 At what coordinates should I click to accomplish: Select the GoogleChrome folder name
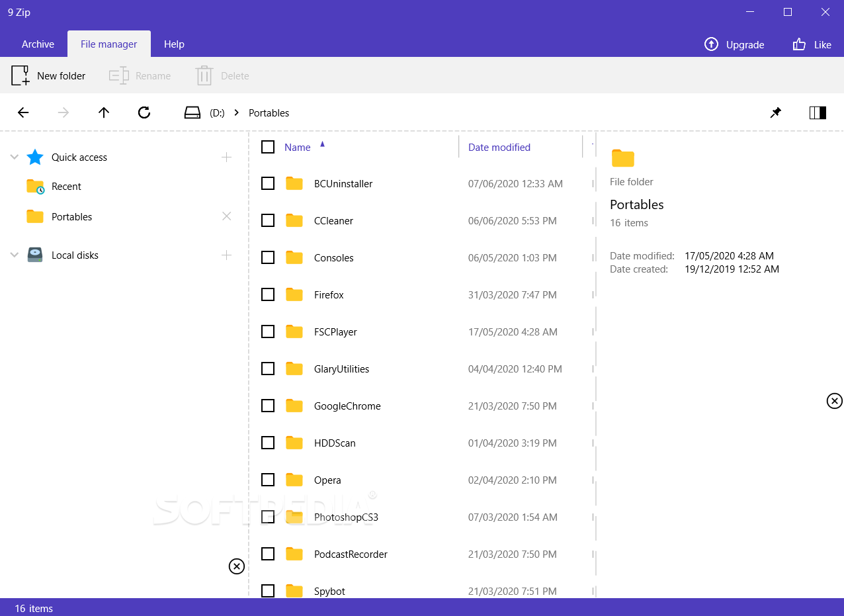347,406
